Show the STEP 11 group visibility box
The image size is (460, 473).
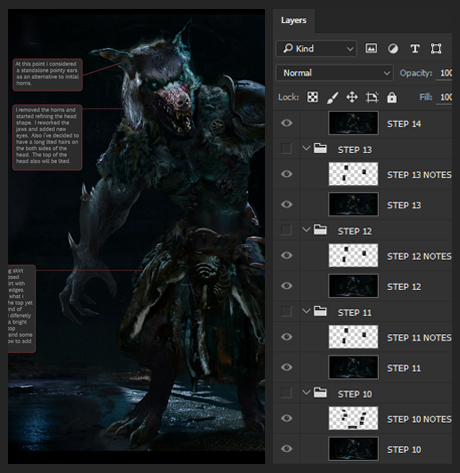click(286, 311)
